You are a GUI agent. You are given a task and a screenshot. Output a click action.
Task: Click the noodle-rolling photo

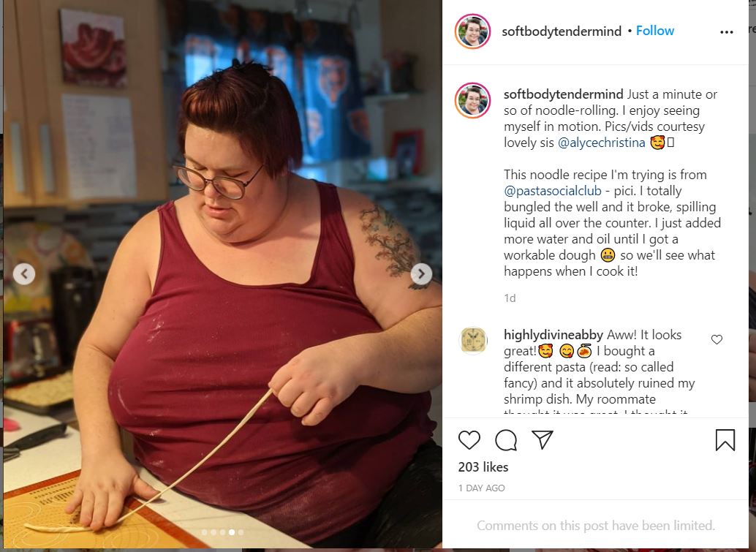(x=223, y=274)
